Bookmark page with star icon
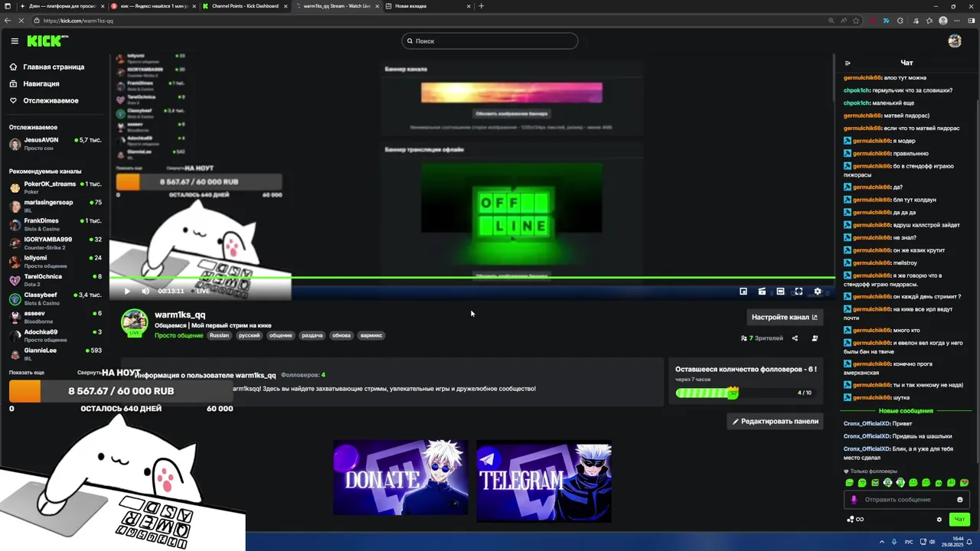The width and height of the screenshot is (980, 551). point(856,21)
